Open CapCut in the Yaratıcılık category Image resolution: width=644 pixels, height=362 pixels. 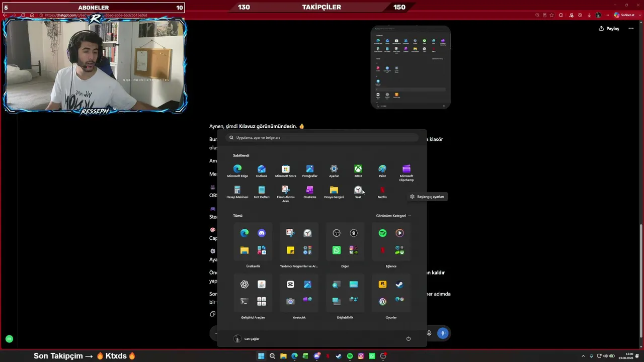click(x=290, y=284)
